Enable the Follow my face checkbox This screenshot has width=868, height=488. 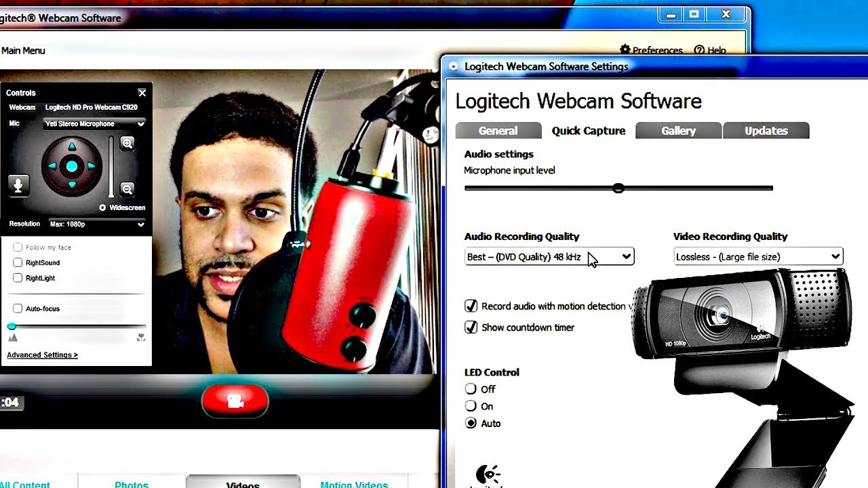point(18,247)
